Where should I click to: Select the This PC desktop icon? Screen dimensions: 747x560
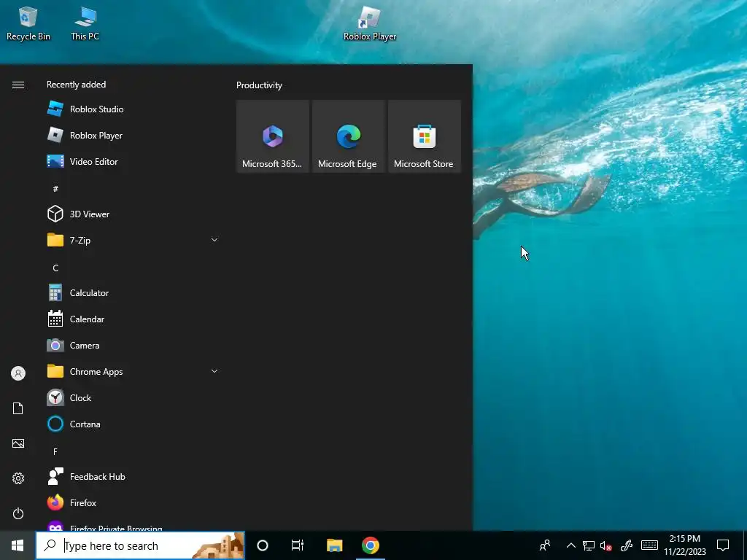coord(85,24)
